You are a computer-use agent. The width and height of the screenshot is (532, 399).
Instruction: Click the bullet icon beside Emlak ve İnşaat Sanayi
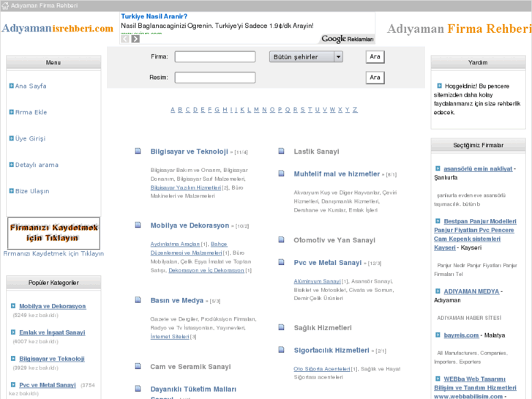(13, 332)
